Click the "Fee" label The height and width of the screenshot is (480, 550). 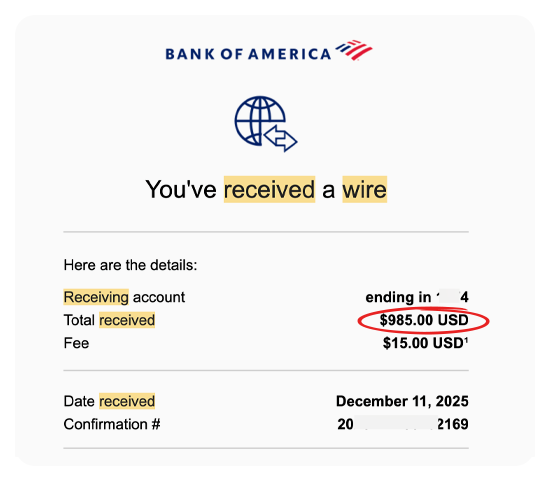76,343
